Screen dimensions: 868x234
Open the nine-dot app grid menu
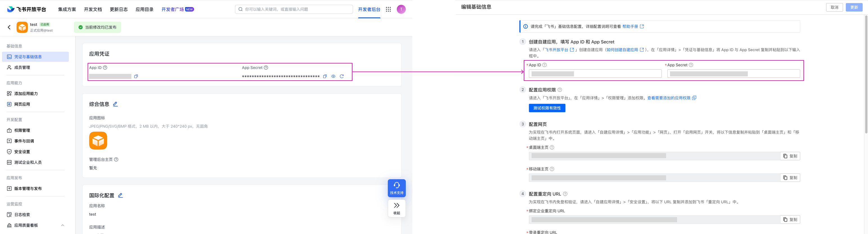(x=388, y=9)
